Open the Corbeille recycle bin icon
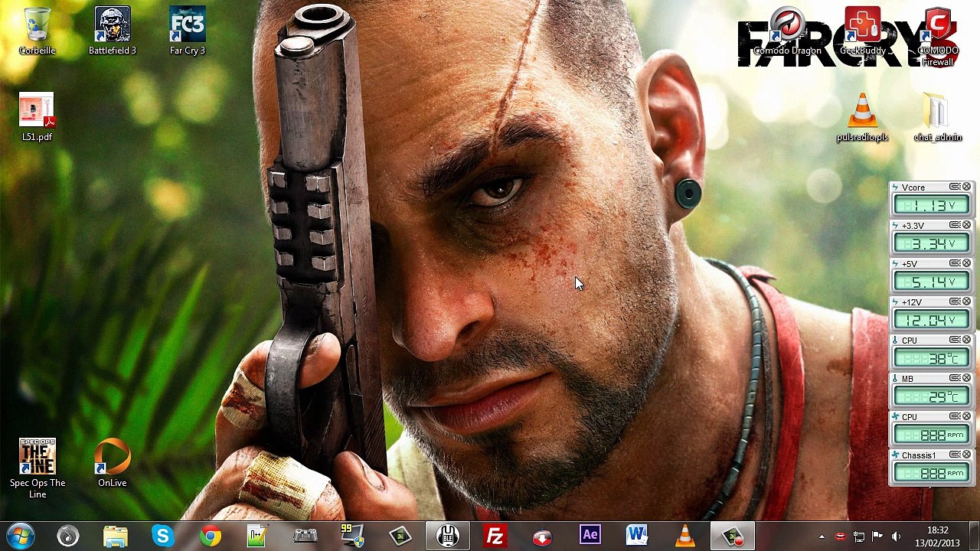This screenshot has width=980, height=551. [x=37, y=32]
